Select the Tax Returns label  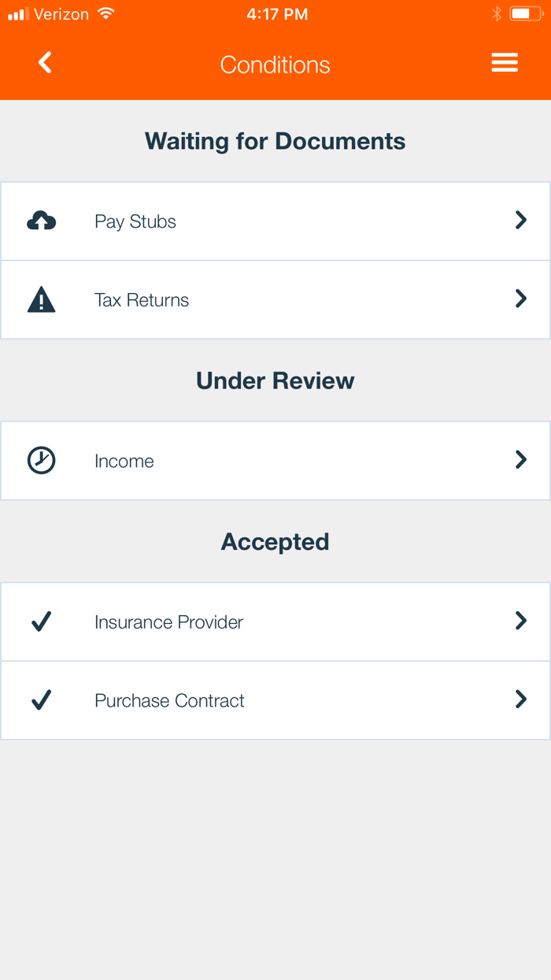tap(142, 300)
